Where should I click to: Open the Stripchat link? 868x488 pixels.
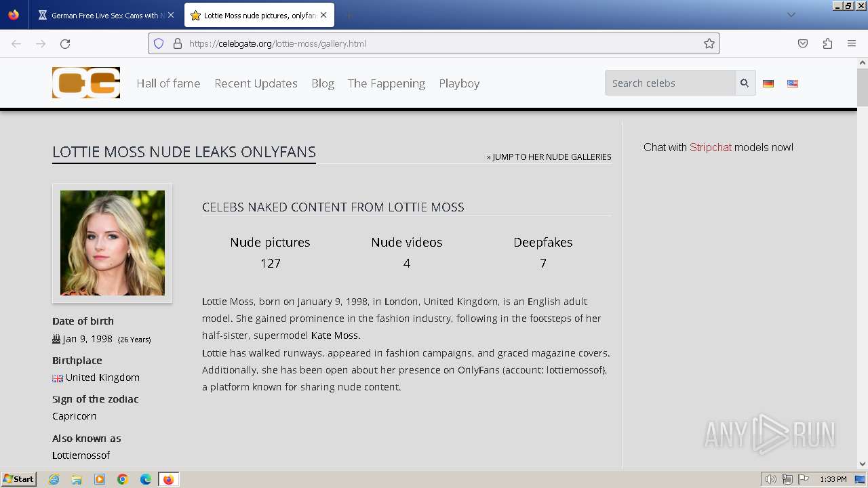pos(711,147)
